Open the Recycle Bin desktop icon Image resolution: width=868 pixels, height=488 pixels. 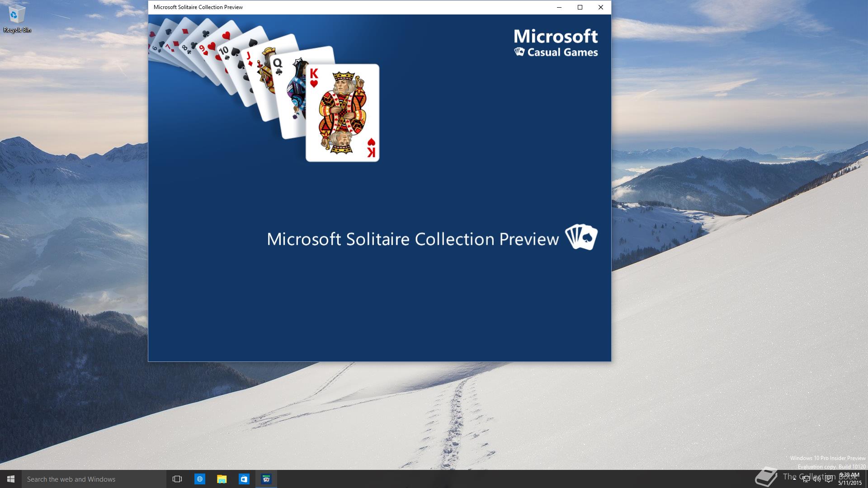click(x=17, y=19)
